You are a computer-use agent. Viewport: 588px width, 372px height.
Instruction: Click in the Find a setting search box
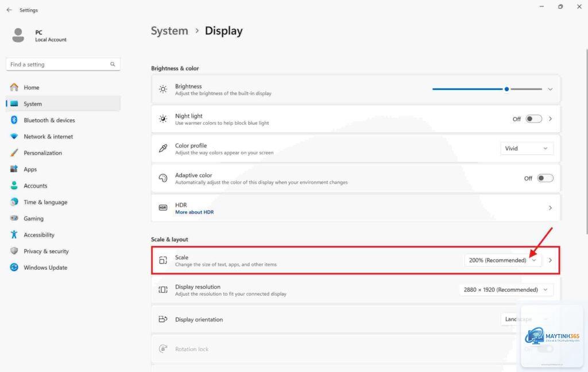point(63,64)
